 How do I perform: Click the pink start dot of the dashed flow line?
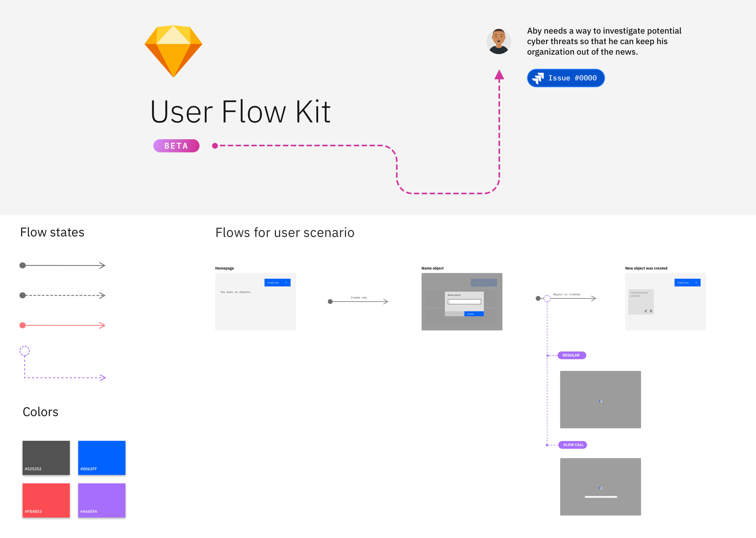[x=215, y=146]
